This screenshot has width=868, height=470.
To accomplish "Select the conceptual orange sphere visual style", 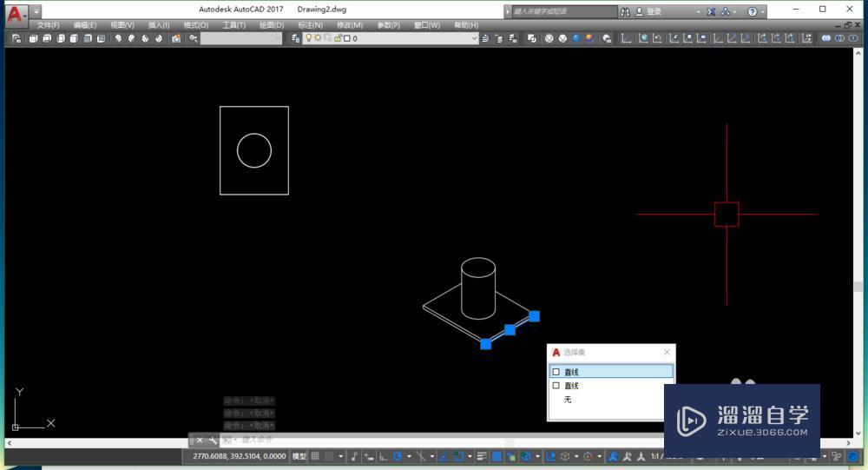I will pos(590,38).
